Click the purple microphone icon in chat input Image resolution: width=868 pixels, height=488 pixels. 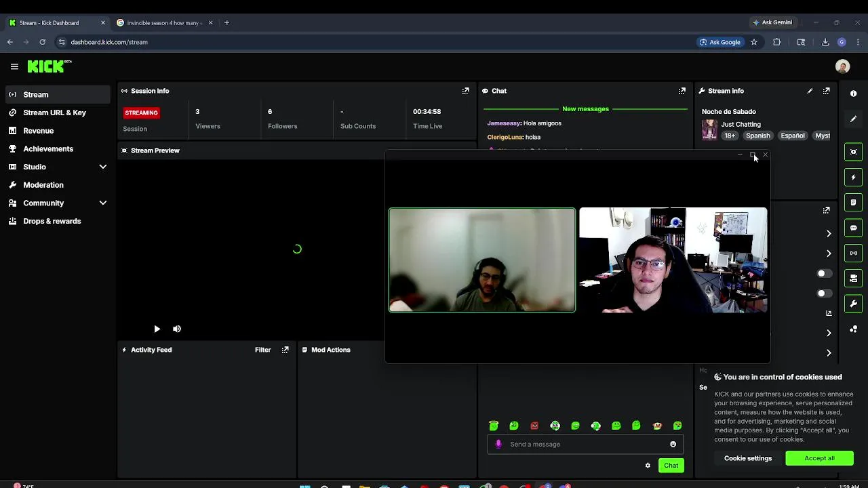(x=498, y=444)
